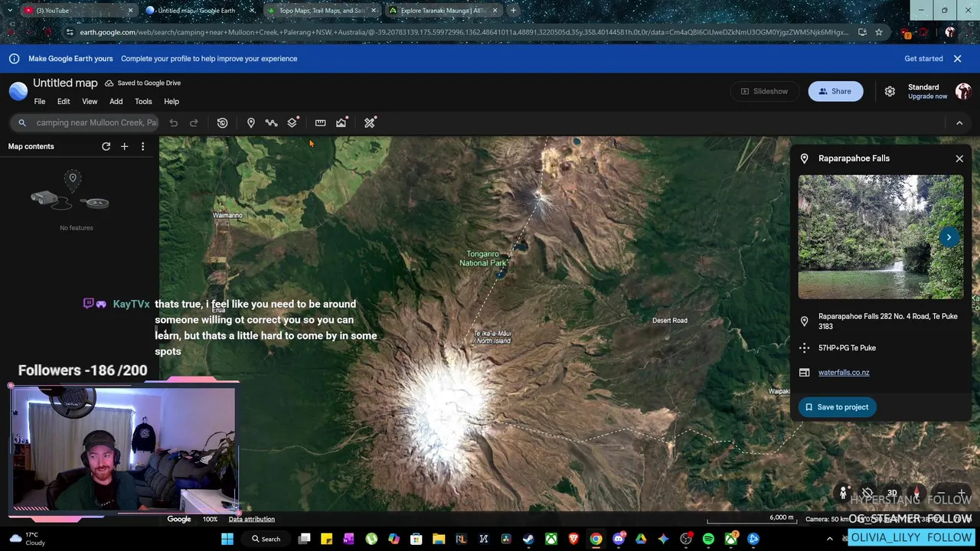
Task: Switch to Topo Maps, Trail Maps tab
Action: 322,11
